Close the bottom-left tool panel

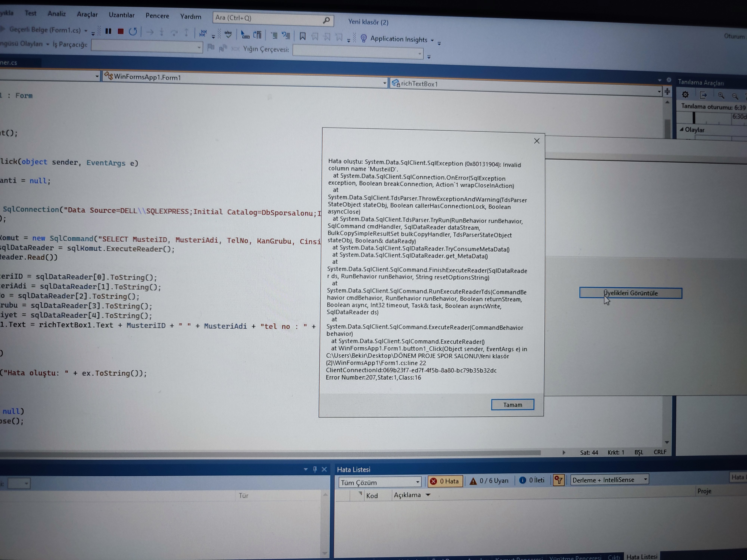(324, 469)
